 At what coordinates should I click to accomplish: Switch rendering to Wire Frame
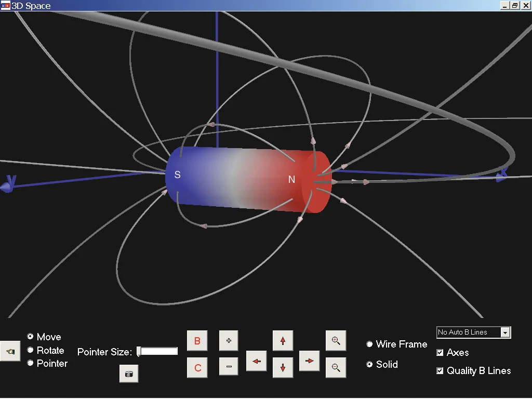[369, 344]
